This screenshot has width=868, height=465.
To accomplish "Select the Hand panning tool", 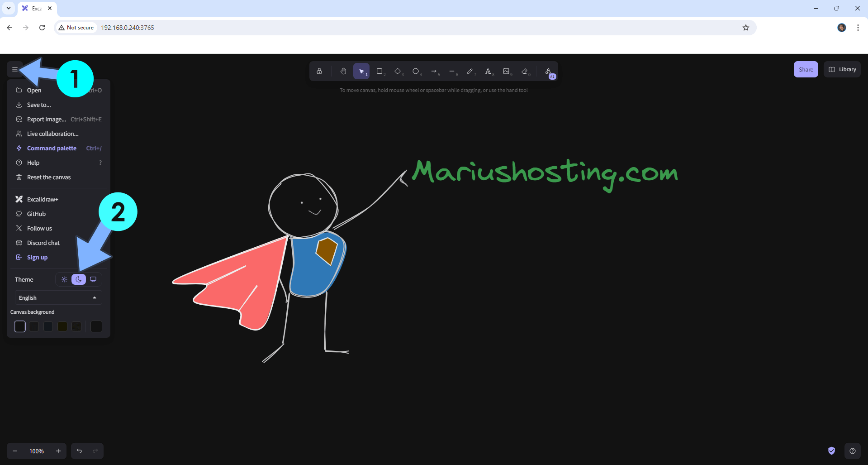I will (343, 71).
